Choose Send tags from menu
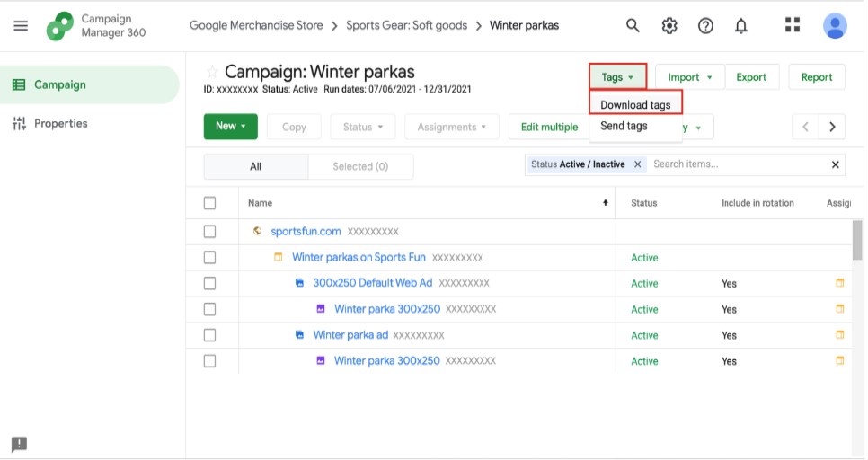868x460 pixels. click(624, 126)
